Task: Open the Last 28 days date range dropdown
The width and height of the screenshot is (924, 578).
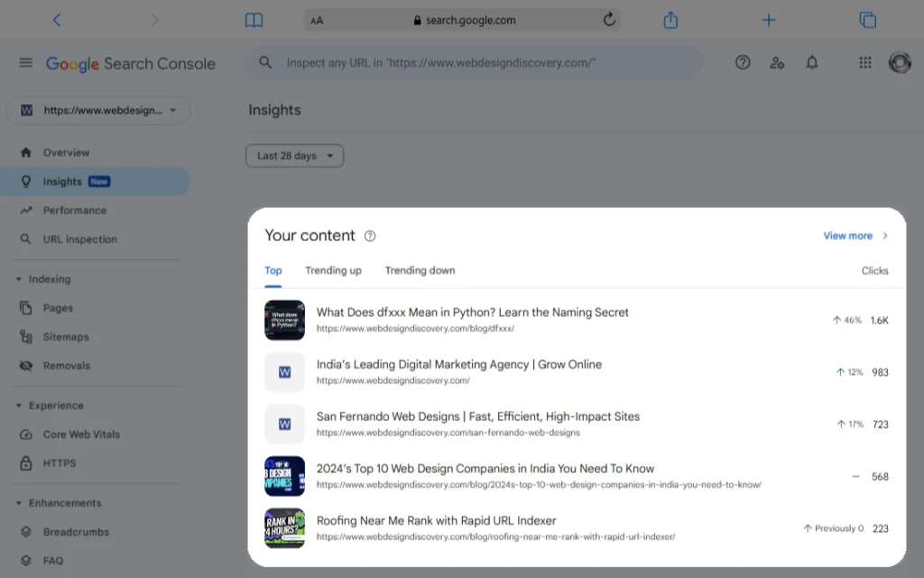Action: click(x=294, y=155)
